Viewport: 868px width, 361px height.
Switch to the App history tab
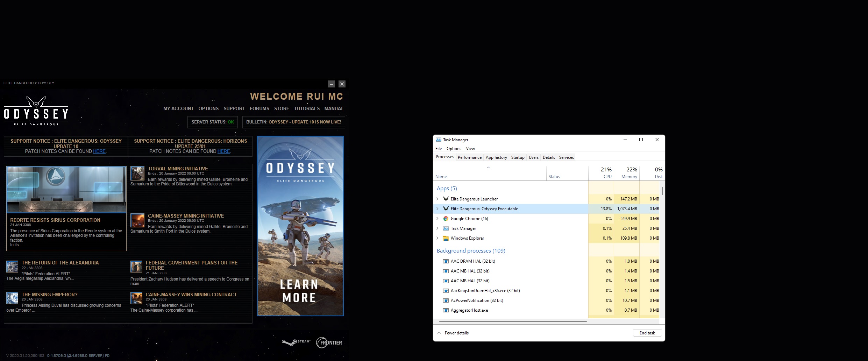point(496,157)
